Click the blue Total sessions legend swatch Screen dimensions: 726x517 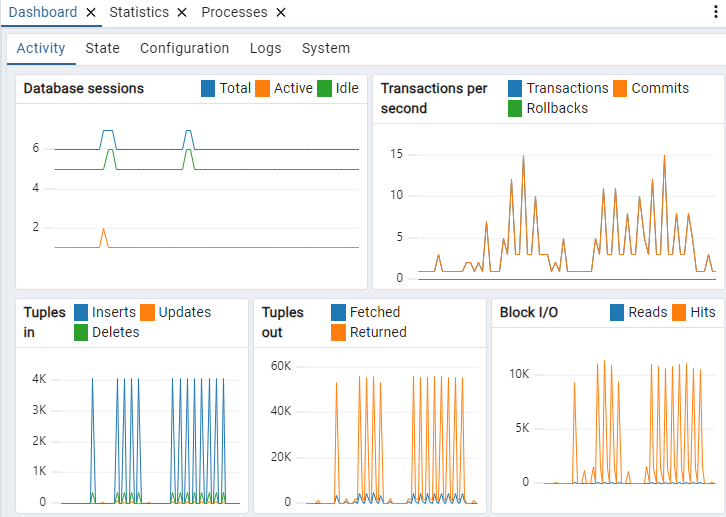[208, 89]
